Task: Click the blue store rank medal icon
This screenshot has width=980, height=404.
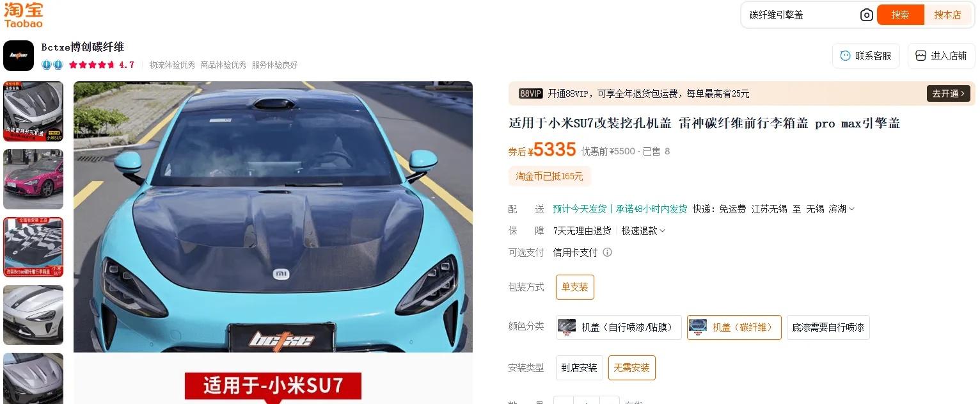Action: [52, 65]
